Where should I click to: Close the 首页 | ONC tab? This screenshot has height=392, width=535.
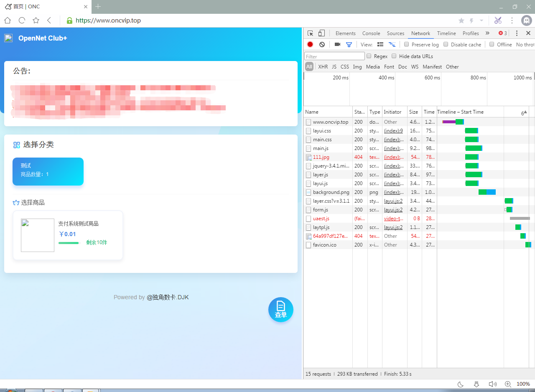coord(86,7)
